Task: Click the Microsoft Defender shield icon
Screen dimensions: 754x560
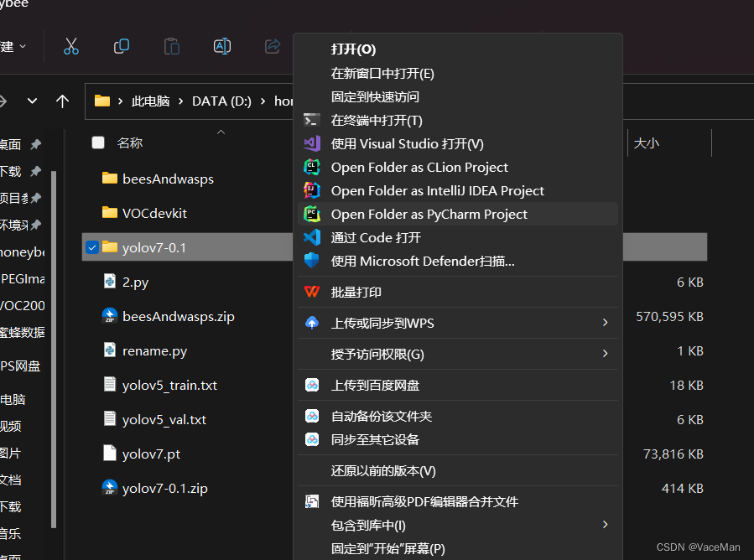Action: [x=312, y=261]
